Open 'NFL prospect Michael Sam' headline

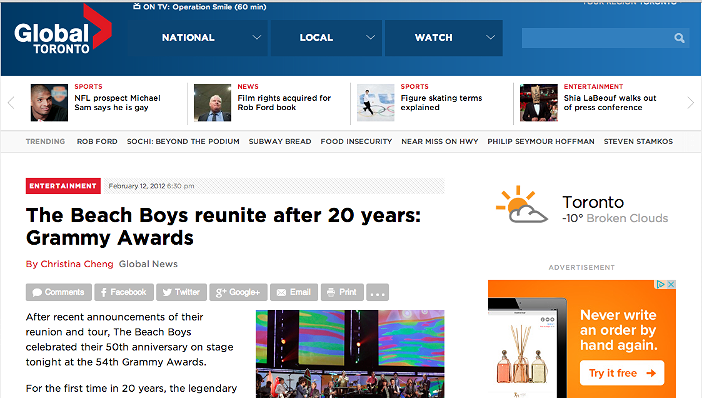point(117,103)
